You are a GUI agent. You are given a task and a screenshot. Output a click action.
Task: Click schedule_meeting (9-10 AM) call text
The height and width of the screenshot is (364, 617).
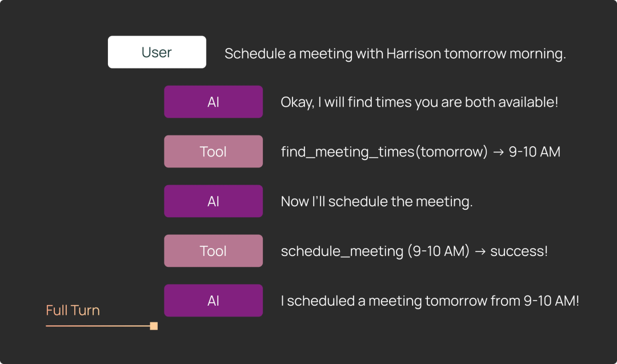point(375,251)
